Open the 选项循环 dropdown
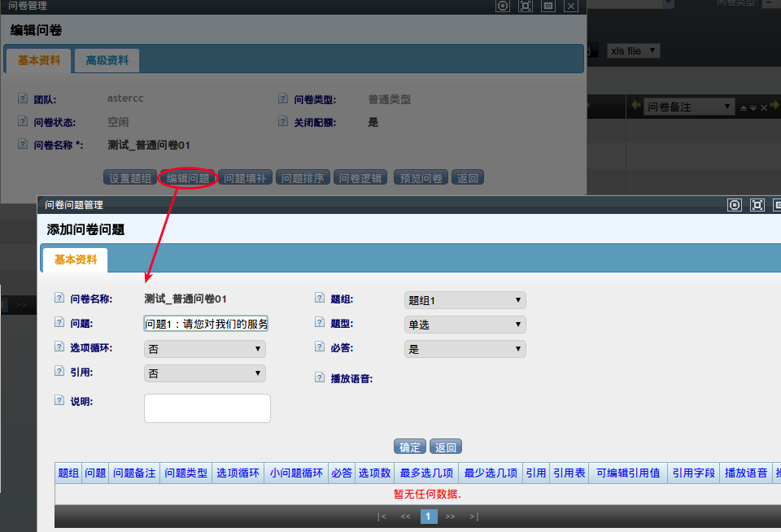The image size is (781, 532). pos(205,349)
